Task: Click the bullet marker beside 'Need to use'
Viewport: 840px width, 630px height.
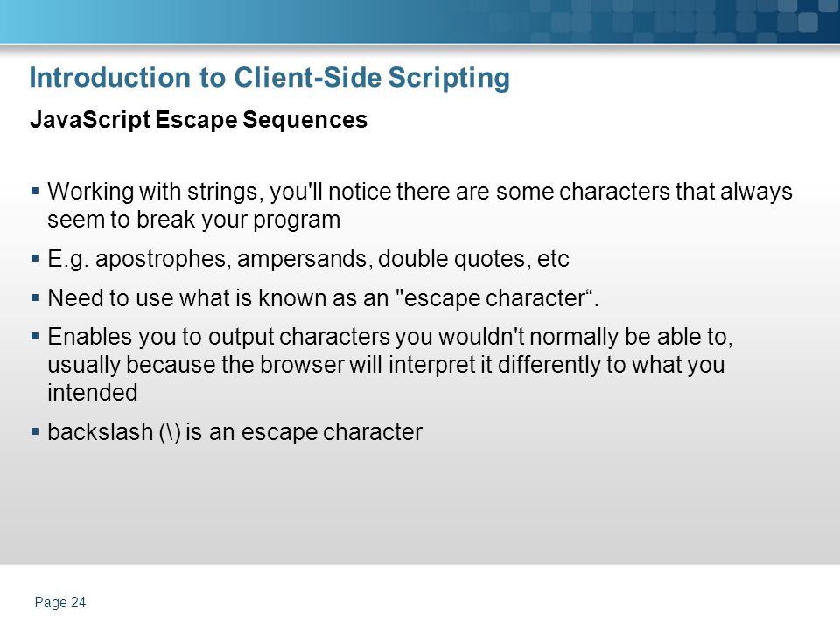Action: tap(35, 297)
